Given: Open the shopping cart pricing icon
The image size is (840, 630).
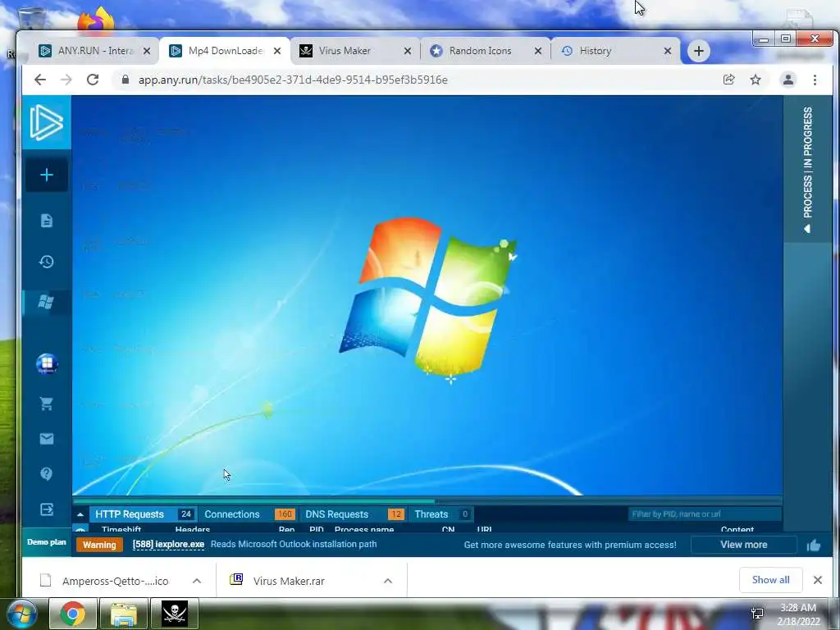Looking at the screenshot, I should (47, 404).
